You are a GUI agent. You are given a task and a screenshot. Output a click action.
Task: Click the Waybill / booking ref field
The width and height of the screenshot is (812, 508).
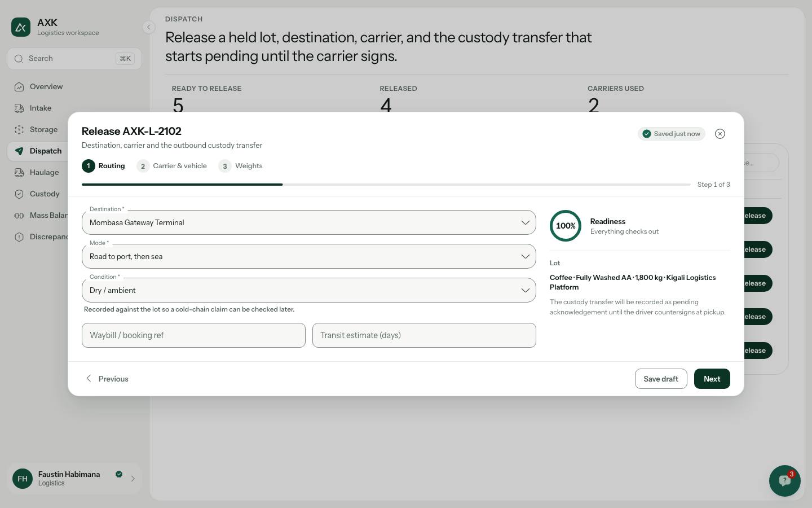193,335
